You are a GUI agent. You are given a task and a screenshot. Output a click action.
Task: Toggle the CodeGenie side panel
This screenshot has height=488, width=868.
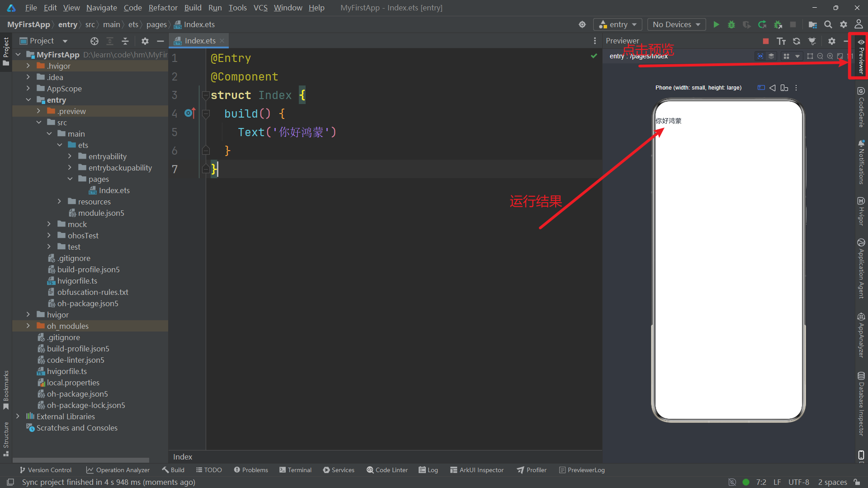pos(861,108)
